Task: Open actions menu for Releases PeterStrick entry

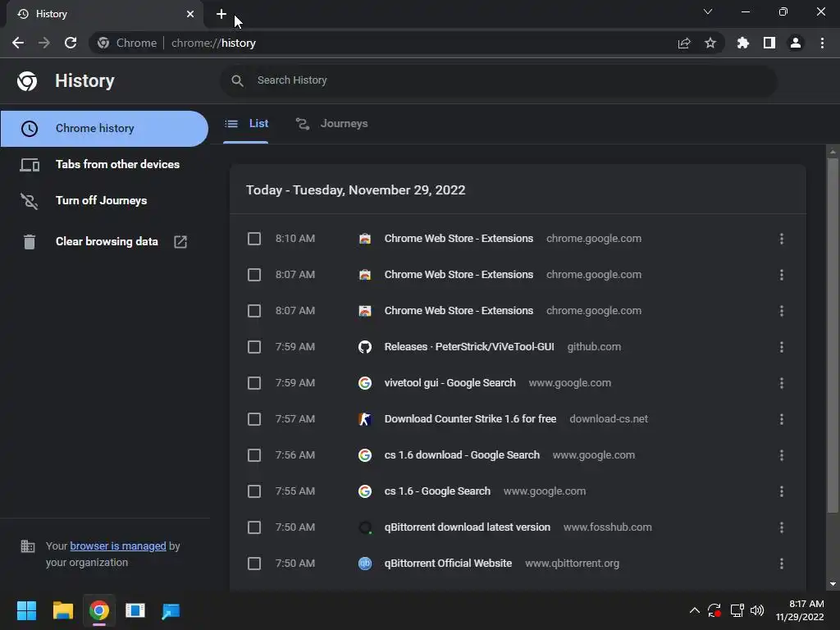Action: pos(782,347)
